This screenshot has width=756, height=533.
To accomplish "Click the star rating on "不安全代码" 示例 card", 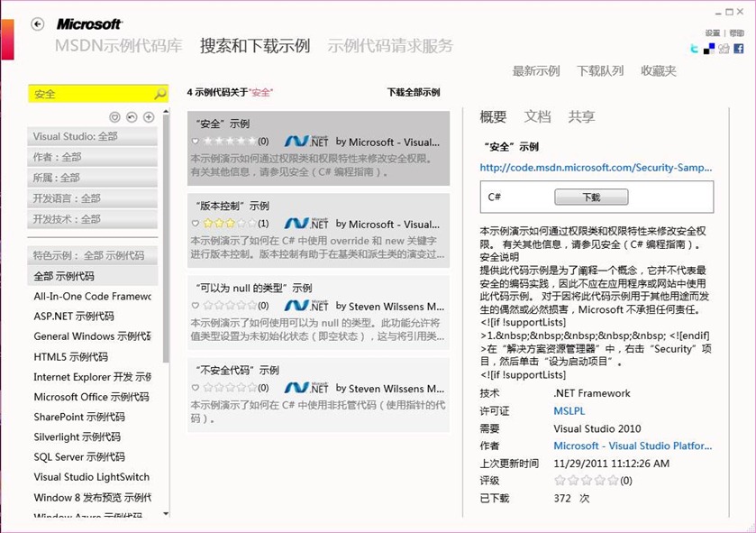I will tap(230, 387).
